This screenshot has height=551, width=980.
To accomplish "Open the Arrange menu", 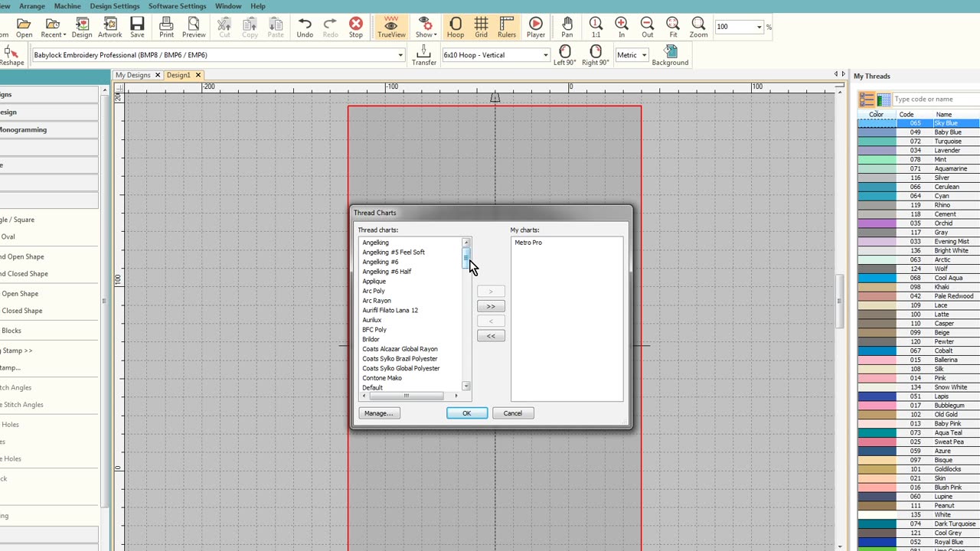I will [x=32, y=6].
